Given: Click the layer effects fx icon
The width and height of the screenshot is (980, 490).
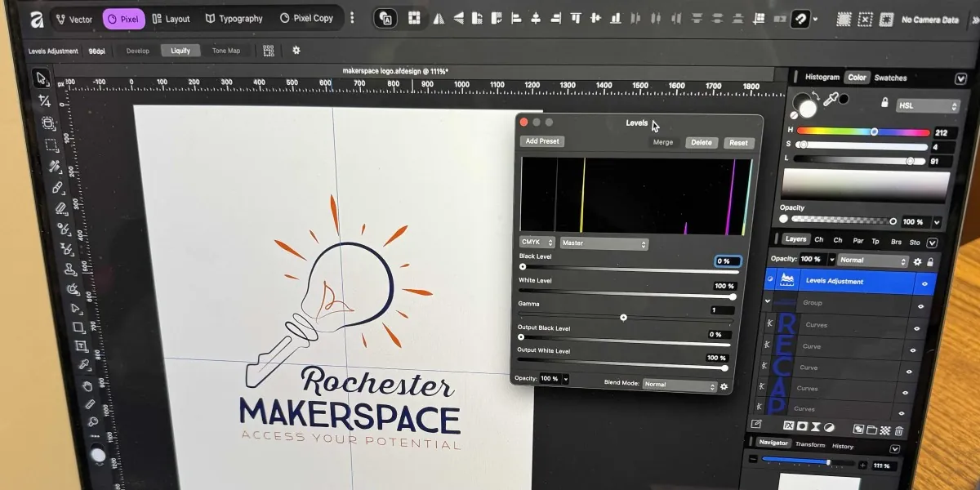Looking at the screenshot, I should (x=789, y=427).
